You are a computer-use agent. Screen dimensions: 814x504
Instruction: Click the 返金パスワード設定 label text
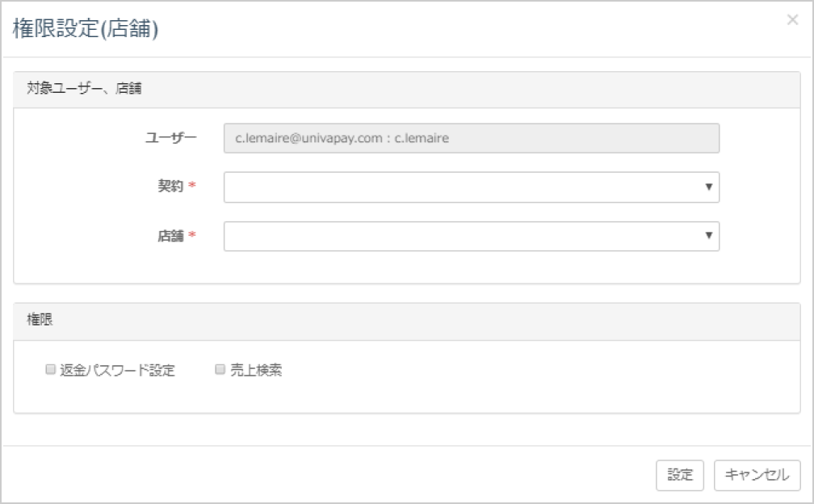point(117,371)
